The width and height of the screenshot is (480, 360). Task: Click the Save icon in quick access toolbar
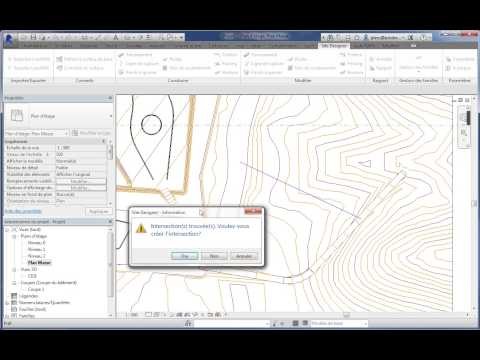coord(33,37)
